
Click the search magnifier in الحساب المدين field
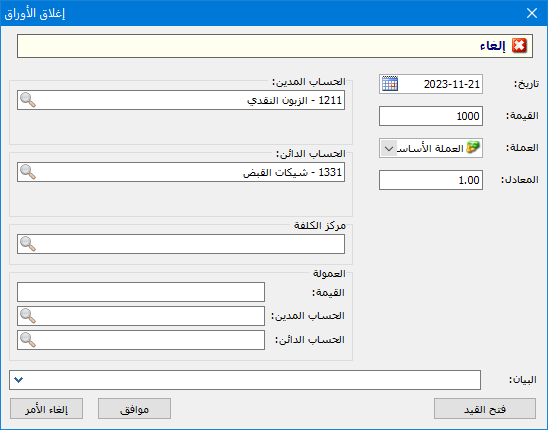click(28, 100)
